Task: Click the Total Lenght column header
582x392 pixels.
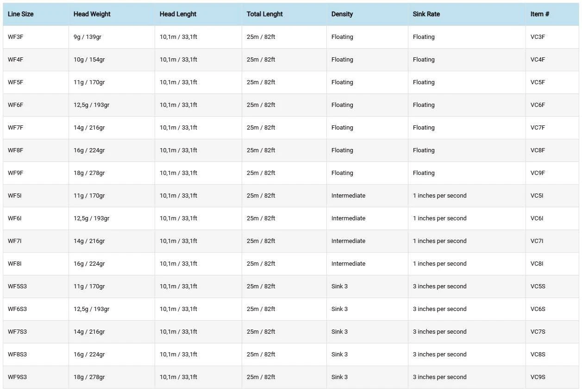Action: pyautogui.click(x=264, y=14)
